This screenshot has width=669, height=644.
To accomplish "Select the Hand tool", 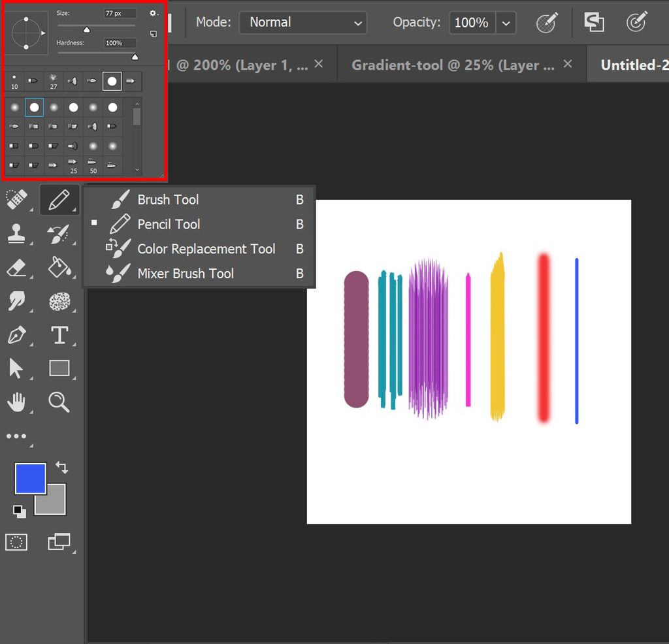I will (x=18, y=402).
